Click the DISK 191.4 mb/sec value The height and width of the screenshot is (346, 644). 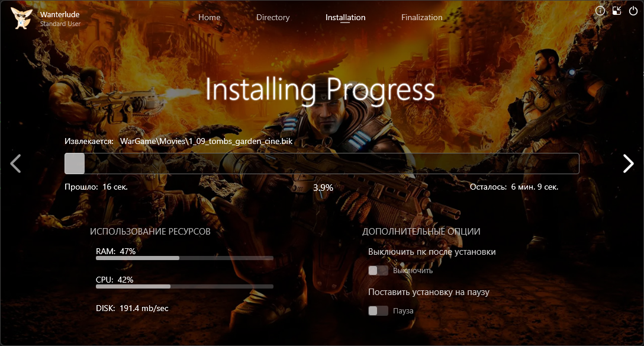pos(144,308)
